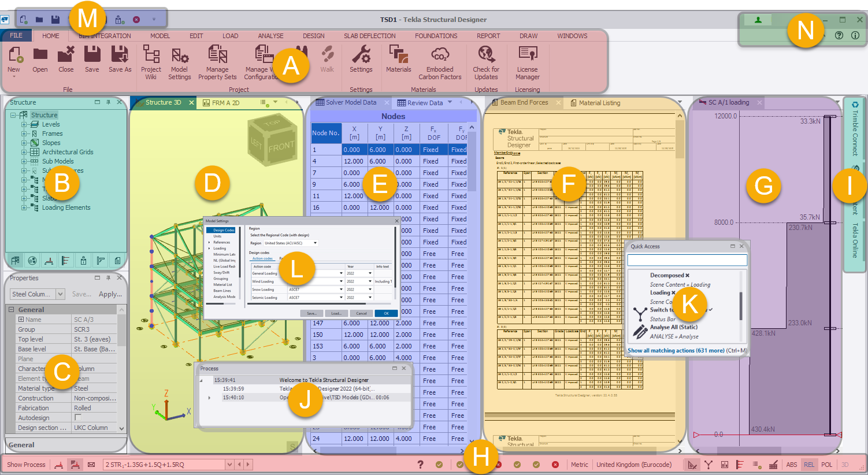Screen dimensions: 868x475
Task: Open the FOUNDATIONS ribbon tab
Action: (x=436, y=36)
